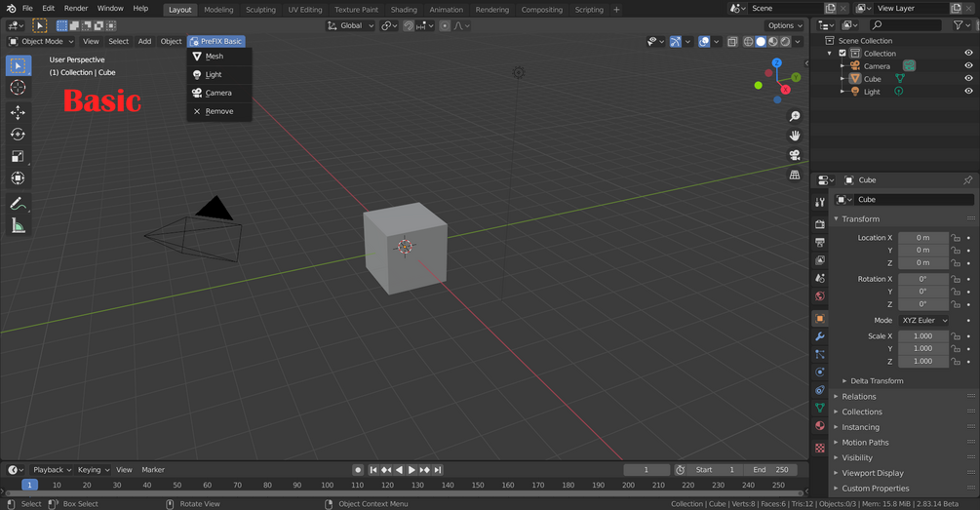Open the XYZ Euler rotation mode dropdown
Image resolution: width=980 pixels, height=510 pixels.
point(923,320)
